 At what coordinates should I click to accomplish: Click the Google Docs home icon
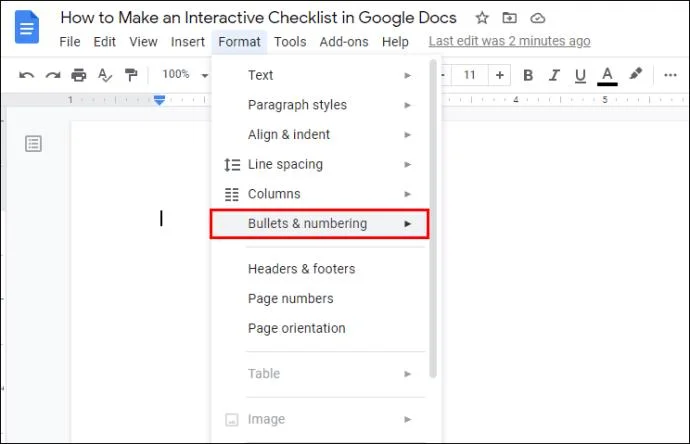coord(27,27)
